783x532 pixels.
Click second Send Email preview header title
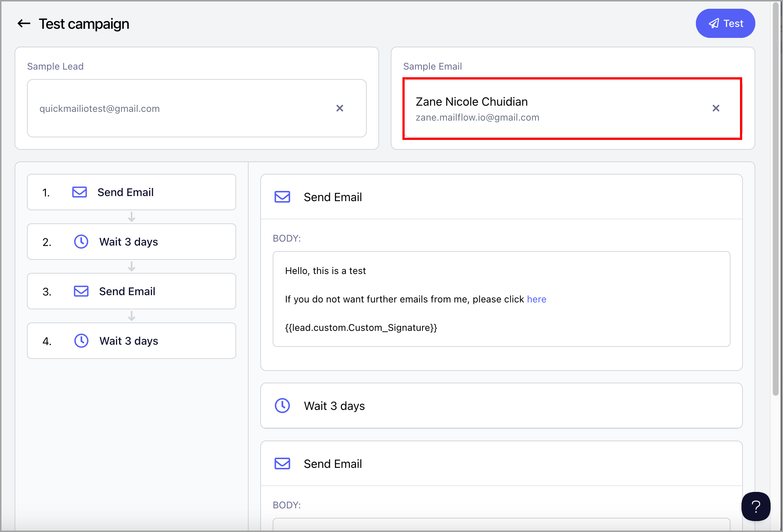(x=333, y=464)
